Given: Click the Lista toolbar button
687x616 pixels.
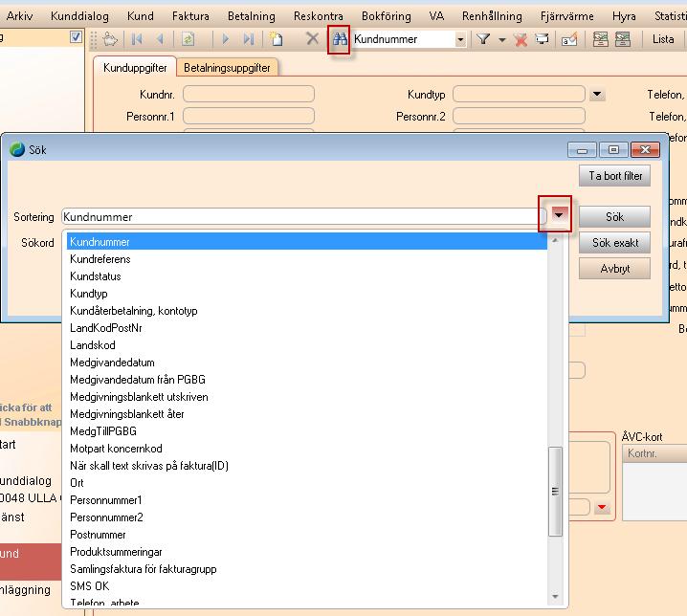Looking at the screenshot, I should pyautogui.click(x=663, y=39).
